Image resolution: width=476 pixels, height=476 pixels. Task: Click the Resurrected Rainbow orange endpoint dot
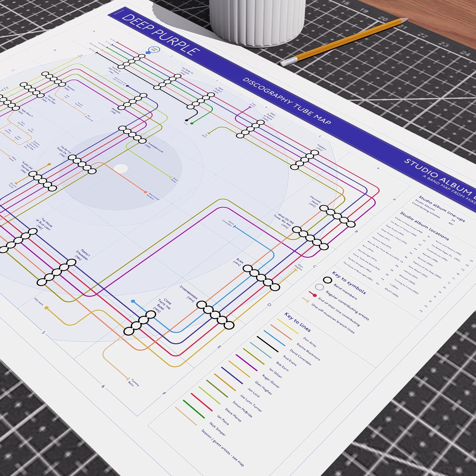click(146, 192)
